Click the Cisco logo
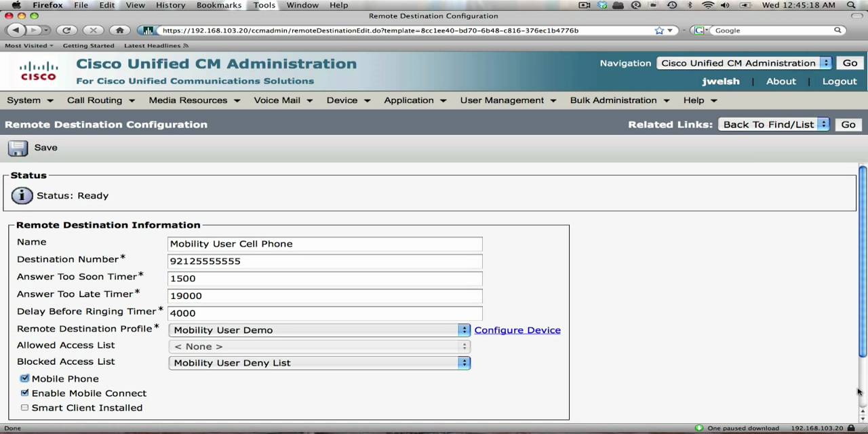This screenshot has width=868, height=434. tap(38, 71)
